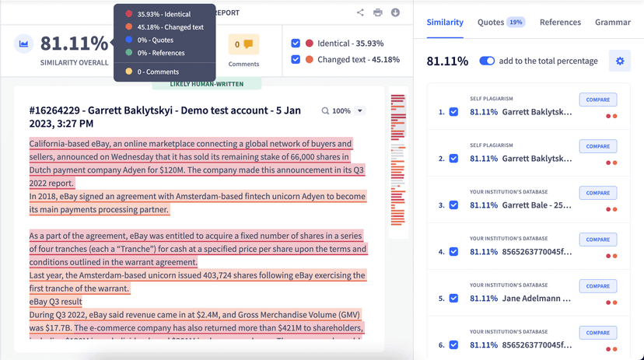Click 0% - Quotes in tooltip

click(156, 40)
